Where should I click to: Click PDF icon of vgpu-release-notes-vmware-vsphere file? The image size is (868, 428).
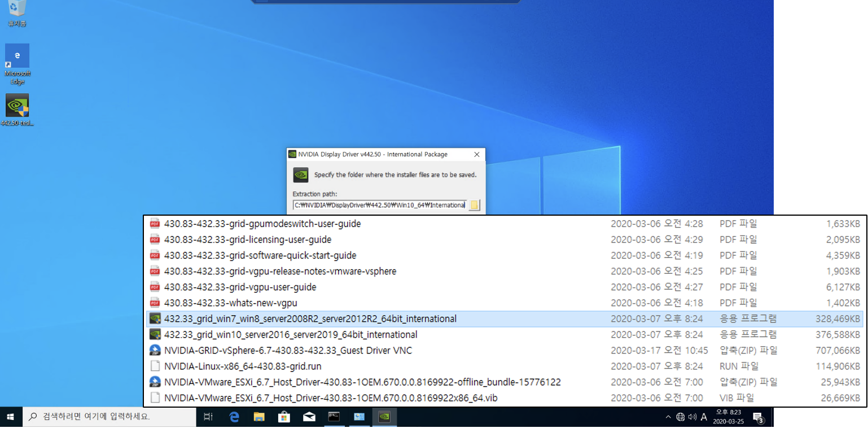pos(155,271)
